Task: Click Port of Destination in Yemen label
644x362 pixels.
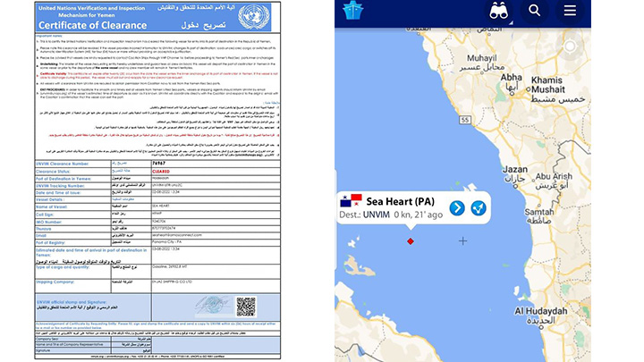Action: click(64, 179)
